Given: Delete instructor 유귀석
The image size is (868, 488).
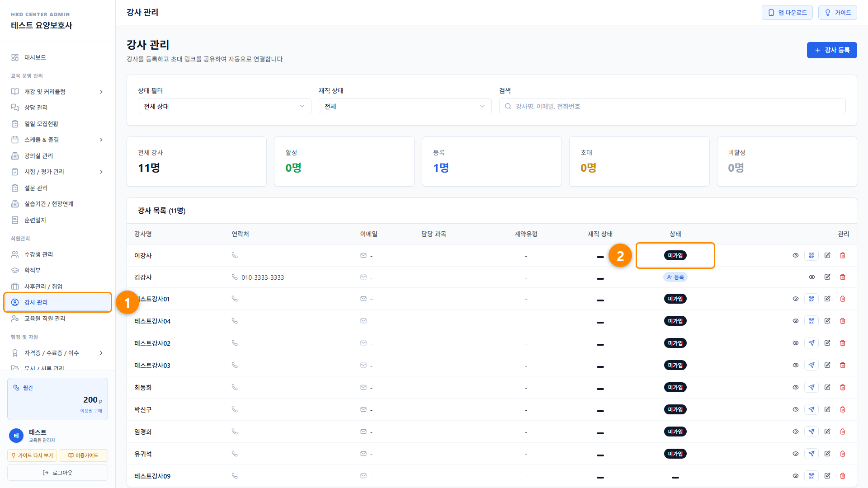Looking at the screenshot, I should coord(843,454).
